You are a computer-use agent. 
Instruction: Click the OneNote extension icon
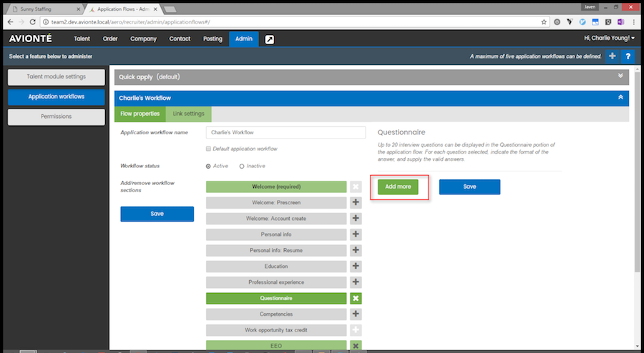pyautogui.click(x=620, y=22)
